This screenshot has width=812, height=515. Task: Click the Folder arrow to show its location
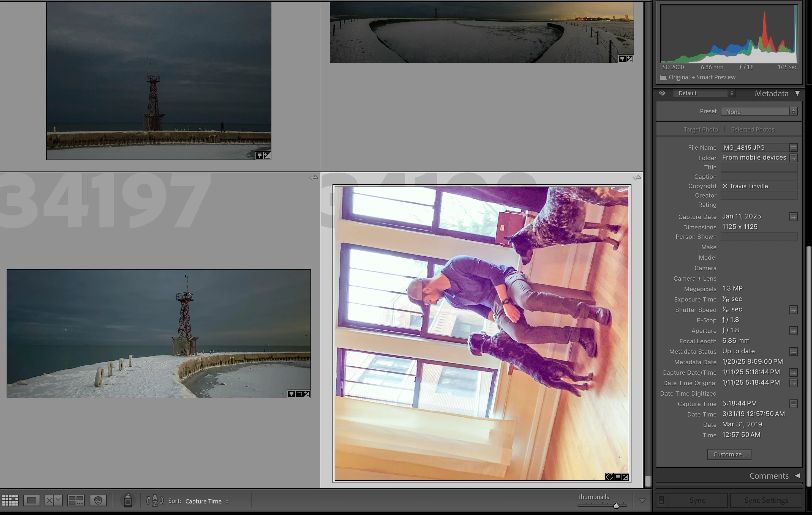tap(793, 158)
